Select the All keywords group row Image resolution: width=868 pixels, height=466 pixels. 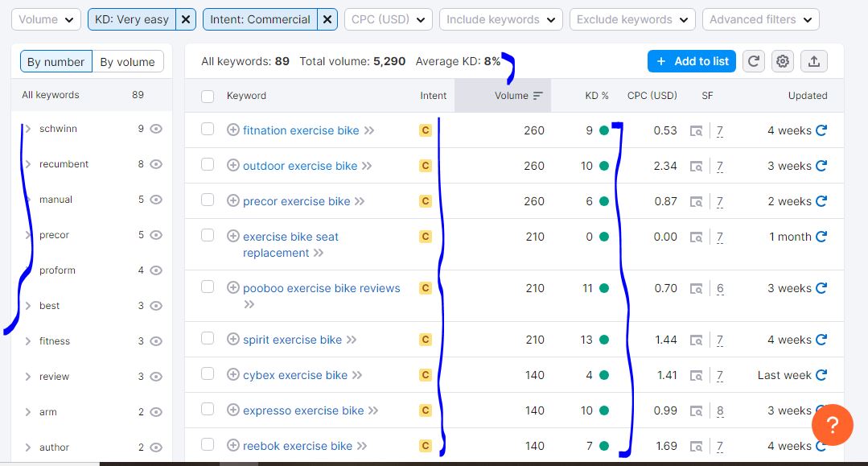[92, 95]
